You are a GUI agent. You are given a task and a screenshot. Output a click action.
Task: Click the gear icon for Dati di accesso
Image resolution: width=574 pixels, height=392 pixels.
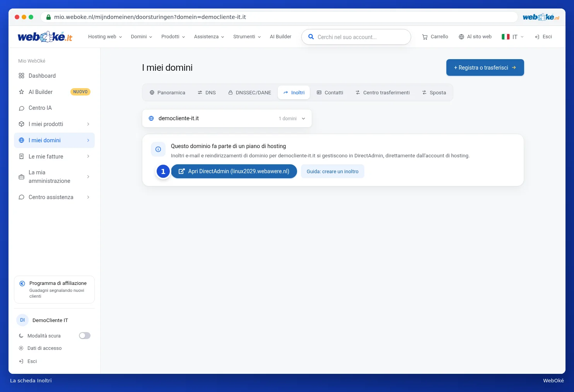(21, 348)
